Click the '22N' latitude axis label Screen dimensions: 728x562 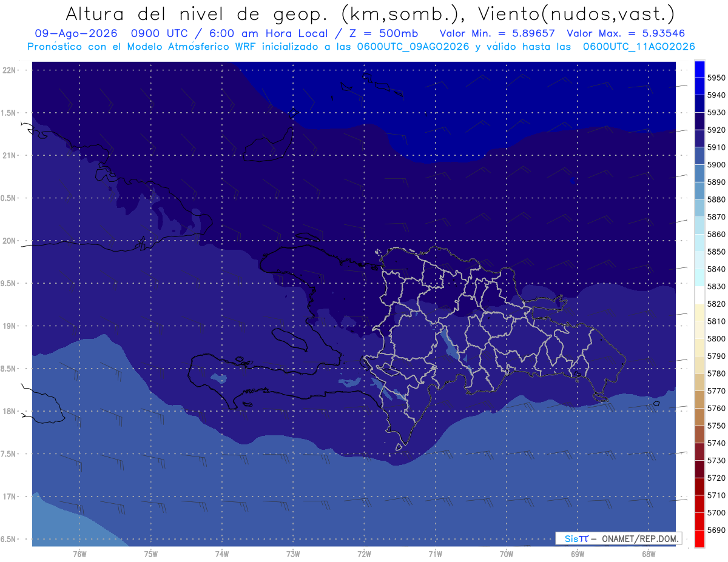pyautogui.click(x=9, y=70)
